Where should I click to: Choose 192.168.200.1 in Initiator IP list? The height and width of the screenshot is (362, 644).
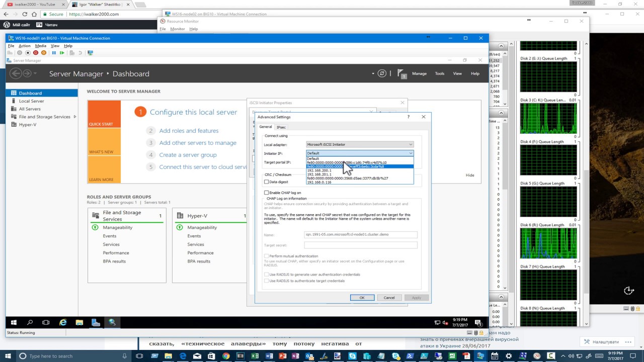(x=360, y=170)
